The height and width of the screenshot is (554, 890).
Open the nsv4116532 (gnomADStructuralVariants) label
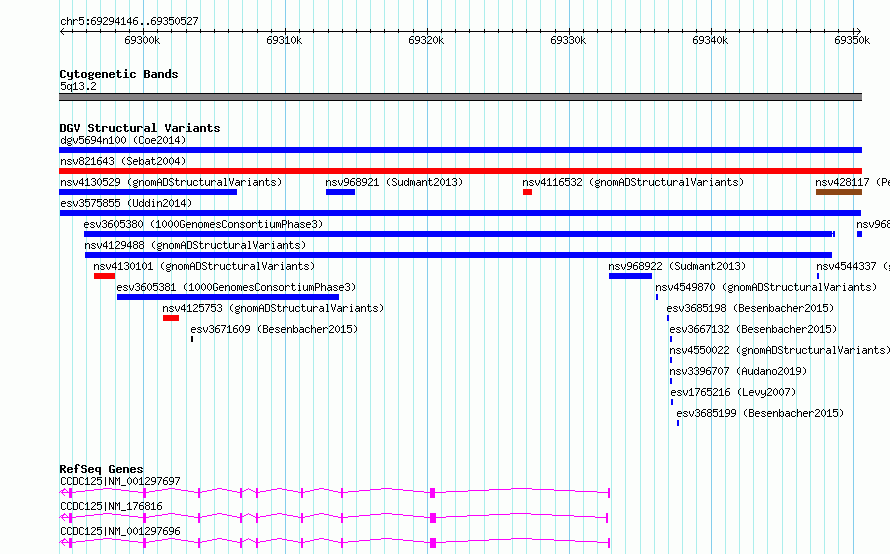pyautogui.click(x=633, y=182)
